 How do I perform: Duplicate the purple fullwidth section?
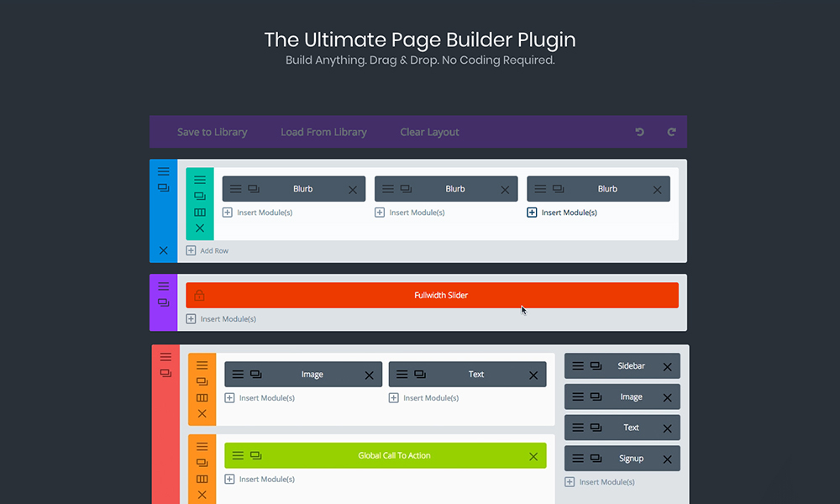click(x=164, y=302)
